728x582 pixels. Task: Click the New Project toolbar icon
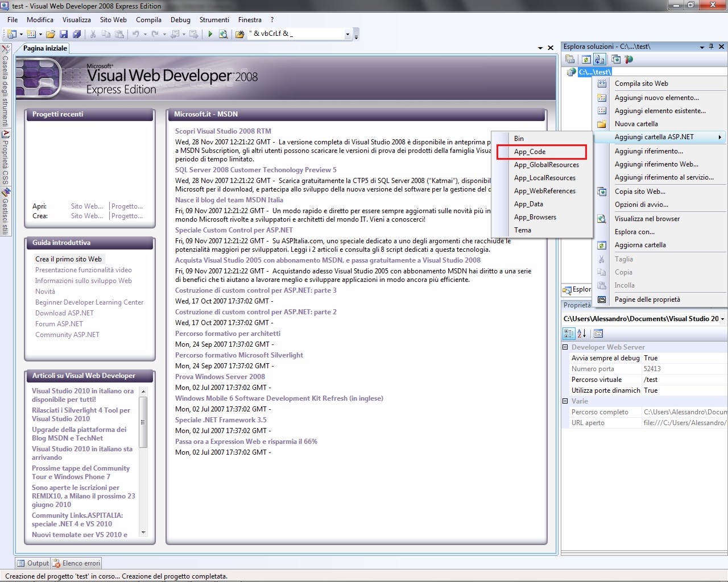(x=11, y=34)
